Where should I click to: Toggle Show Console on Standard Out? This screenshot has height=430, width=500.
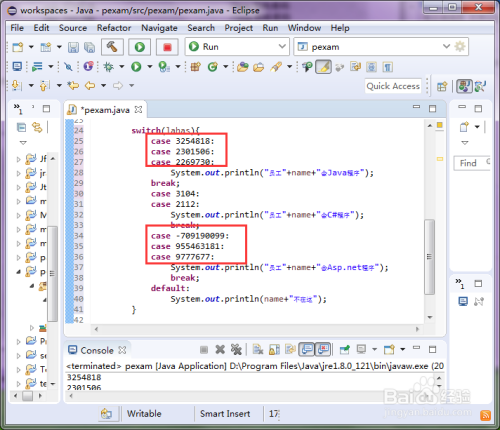point(307,349)
